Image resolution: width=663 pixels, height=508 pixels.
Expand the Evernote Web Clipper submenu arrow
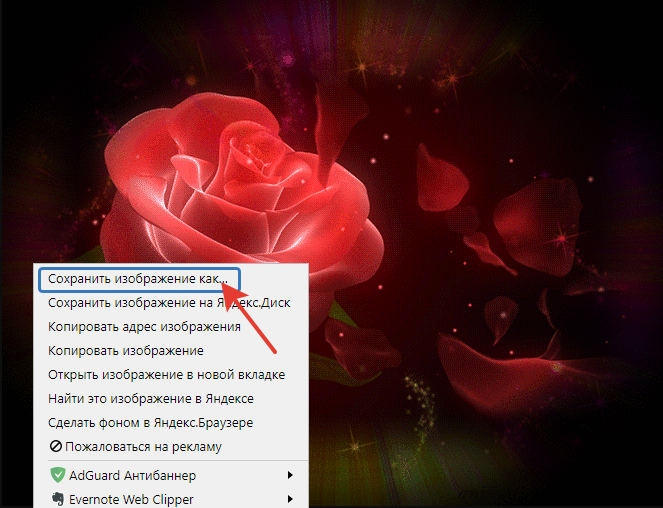290,499
